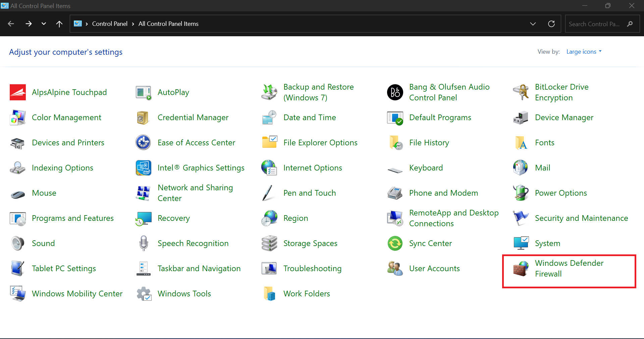Click the Device Manager icon

click(x=521, y=117)
